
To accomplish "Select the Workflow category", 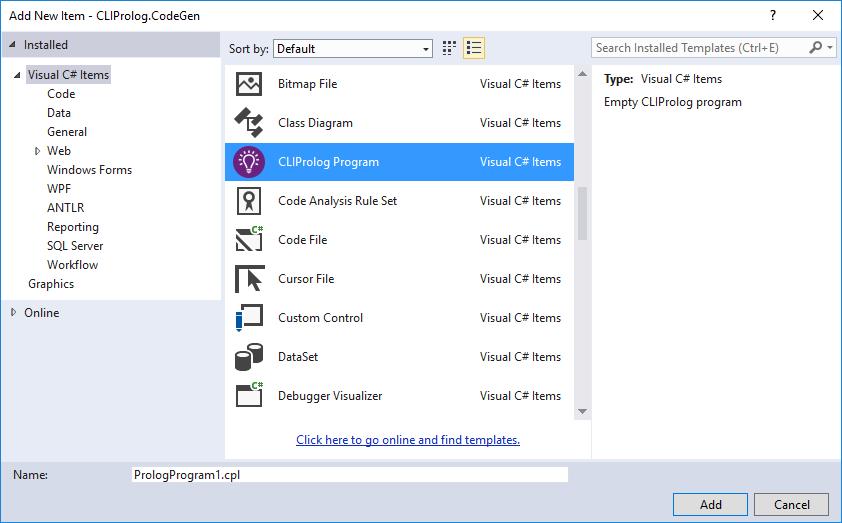I will coord(72,265).
